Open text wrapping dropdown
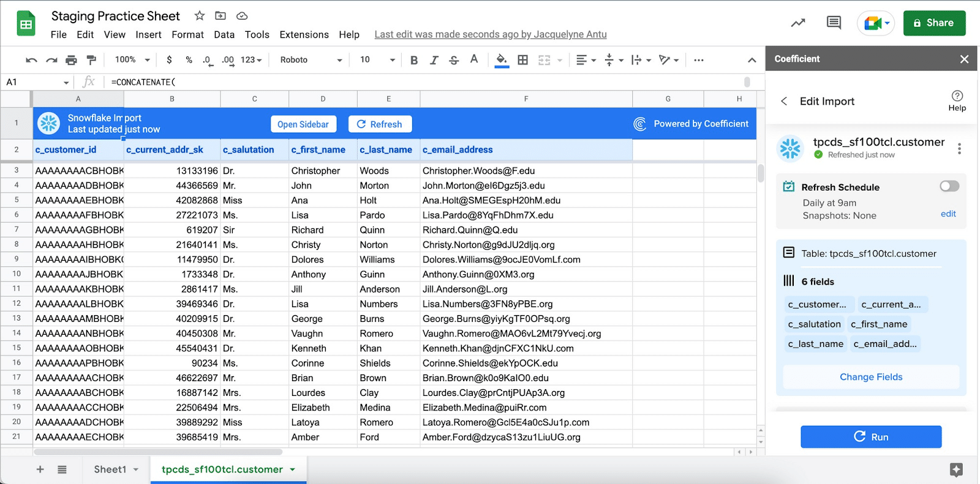The height and width of the screenshot is (484, 980). click(x=641, y=60)
